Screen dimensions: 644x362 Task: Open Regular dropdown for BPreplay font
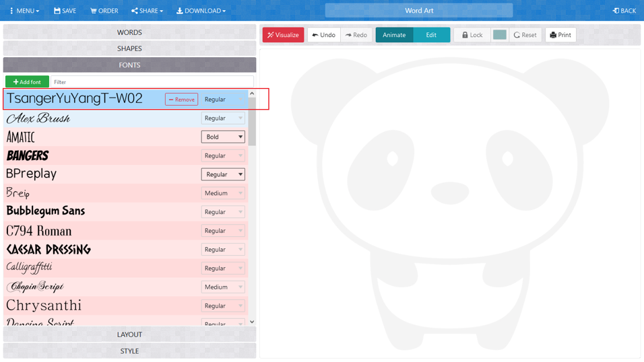(x=223, y=174)
